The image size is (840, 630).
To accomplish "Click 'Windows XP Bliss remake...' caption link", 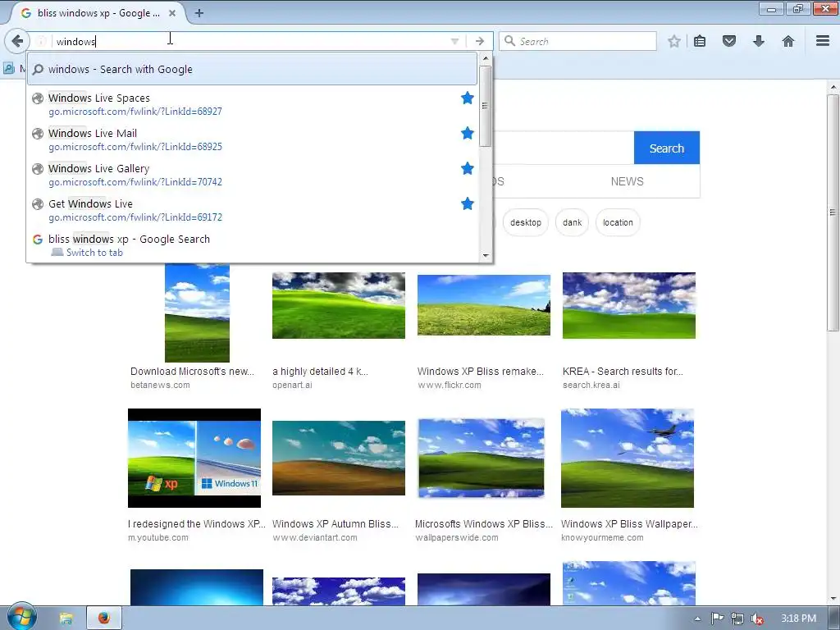I will (481, 372).
